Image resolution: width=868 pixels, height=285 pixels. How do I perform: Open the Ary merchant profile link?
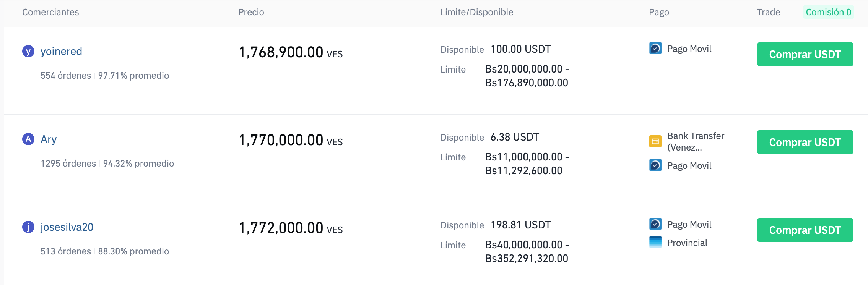[x=49, y=139]
